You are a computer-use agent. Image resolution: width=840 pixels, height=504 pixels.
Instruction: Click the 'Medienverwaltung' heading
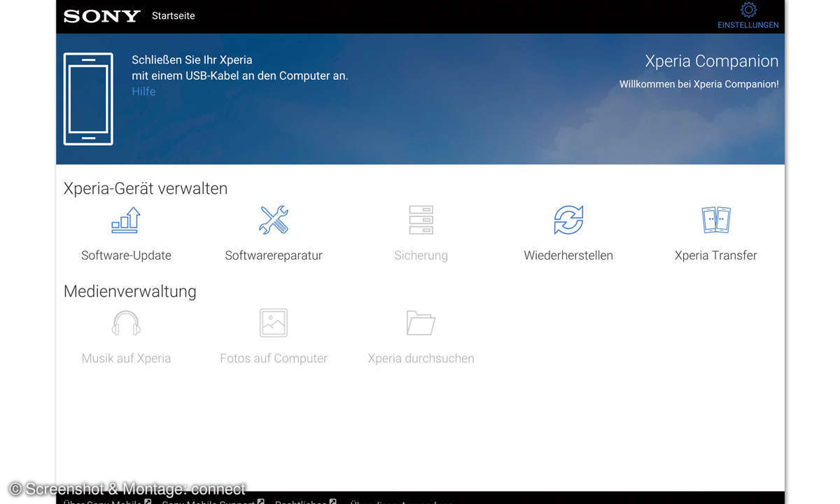(130, 291)
